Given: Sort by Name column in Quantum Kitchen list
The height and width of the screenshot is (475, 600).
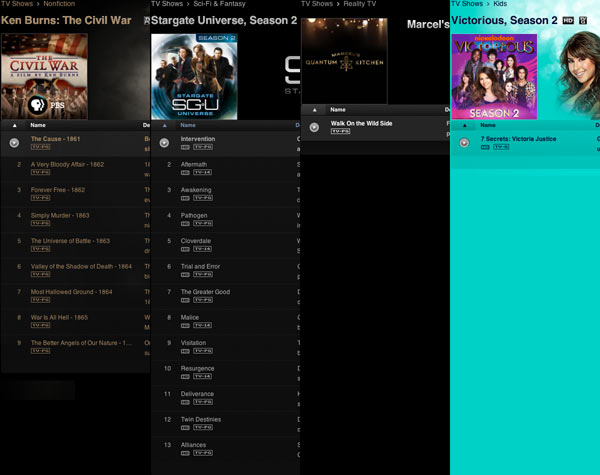Looking at the screenshot, I should tap(338, 109).
